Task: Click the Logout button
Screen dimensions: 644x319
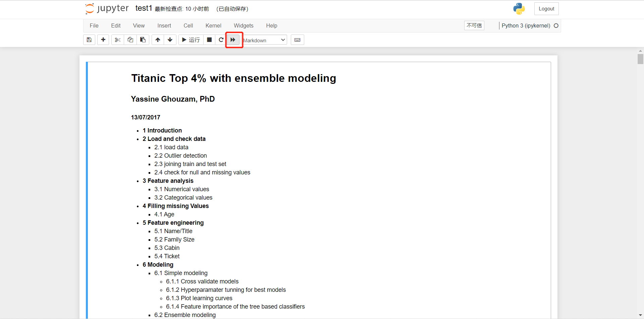Action: point(546,9)
